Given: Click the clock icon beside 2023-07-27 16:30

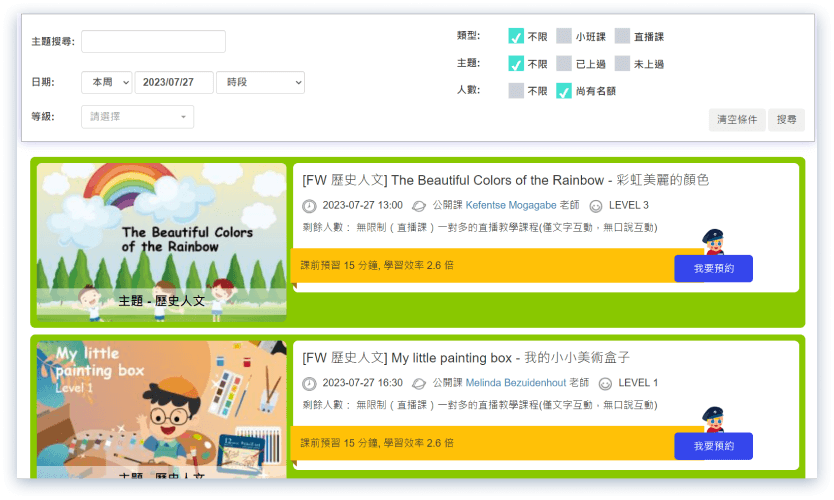Looking at the screenshot, I should tap(309, 383).
